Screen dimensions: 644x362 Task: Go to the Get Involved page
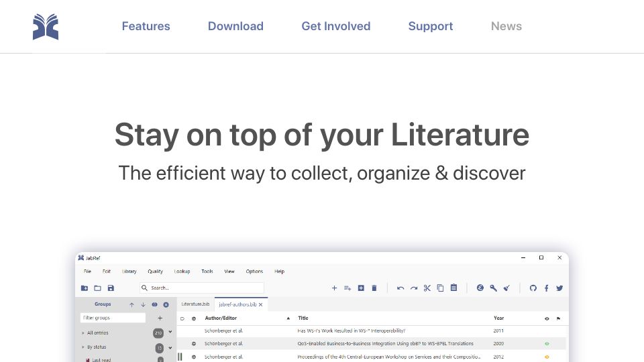click(336, 26)
